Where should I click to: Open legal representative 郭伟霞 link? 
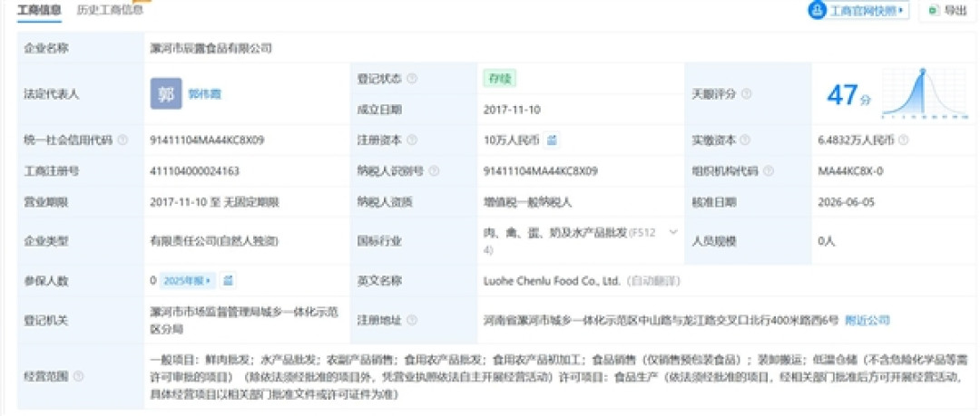click(205, 94)
